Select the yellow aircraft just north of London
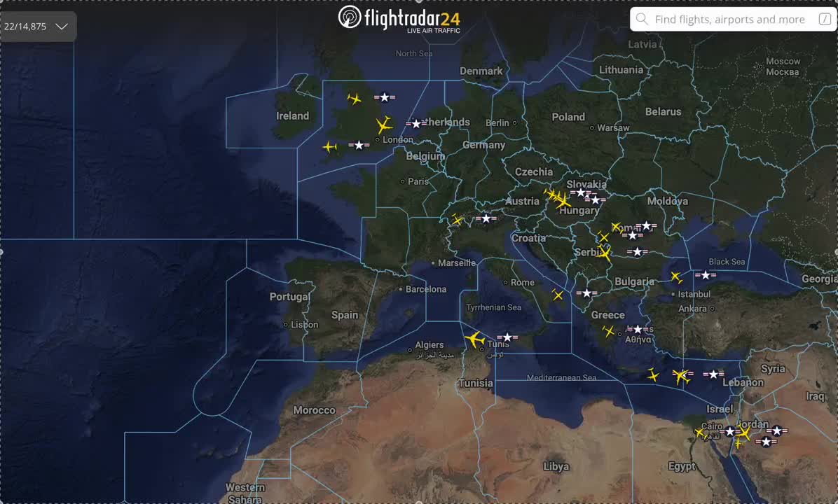 (384, 125)
